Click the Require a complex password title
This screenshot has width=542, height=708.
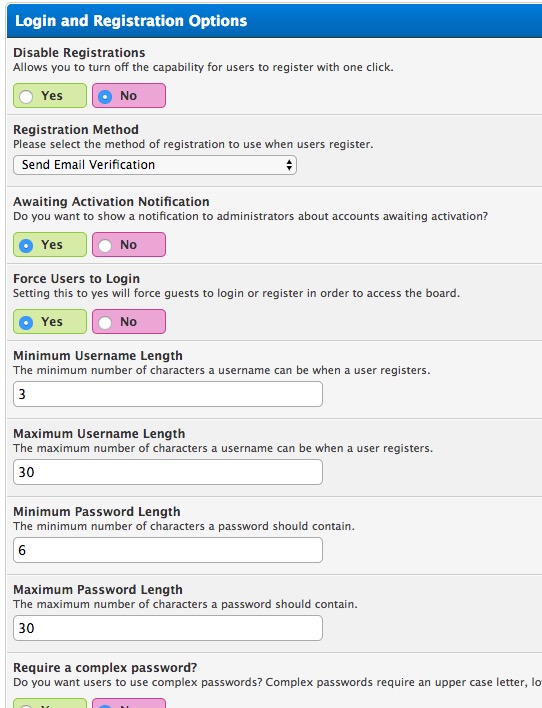[105, 667]
